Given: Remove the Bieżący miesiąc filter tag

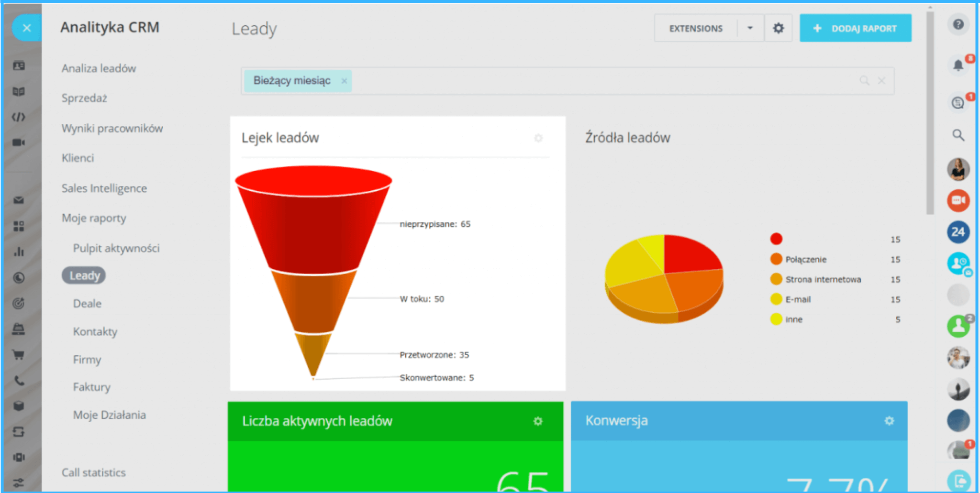Looking at the screenshot, I should coord(344,81).
